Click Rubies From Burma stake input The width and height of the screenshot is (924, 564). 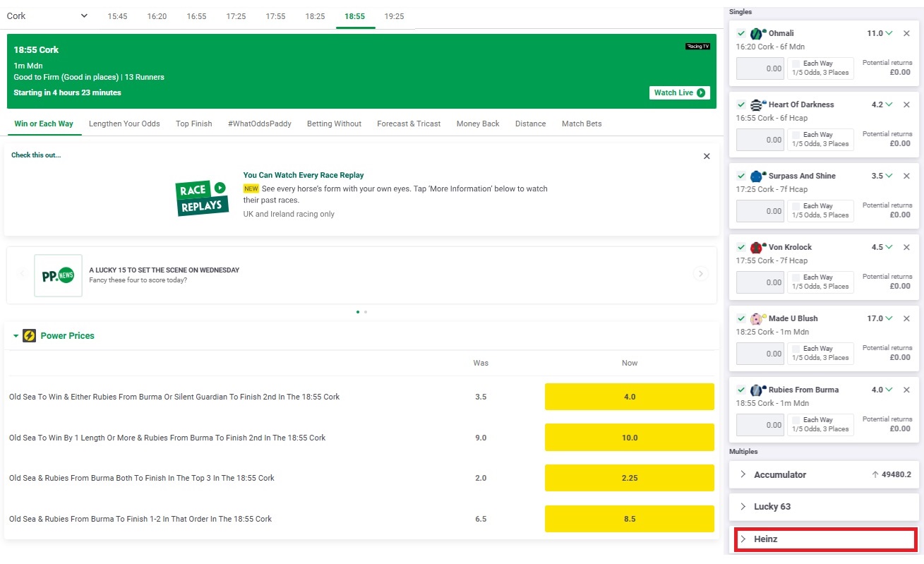point(760,425)
